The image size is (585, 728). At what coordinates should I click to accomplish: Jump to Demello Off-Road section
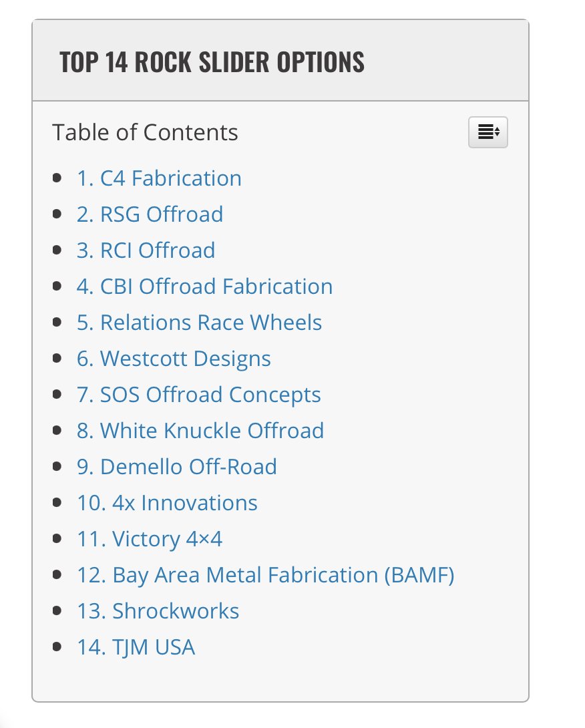click(x=177, y=467)
